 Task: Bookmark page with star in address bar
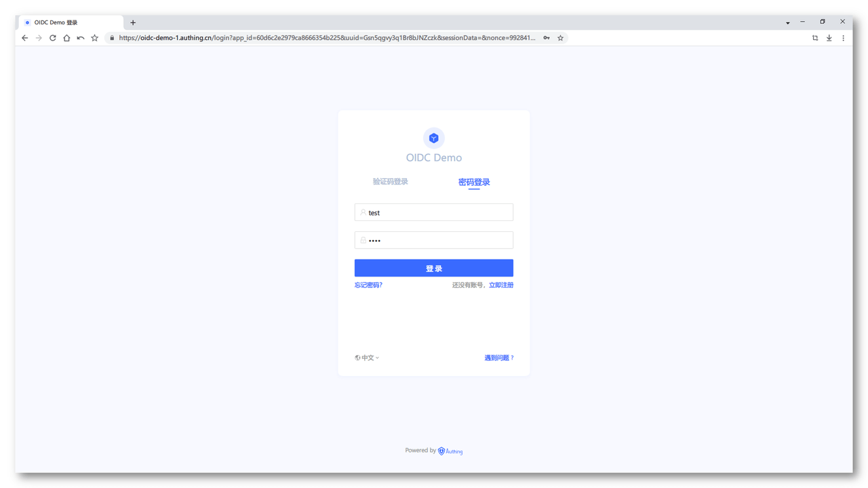(x=561, y=38)
